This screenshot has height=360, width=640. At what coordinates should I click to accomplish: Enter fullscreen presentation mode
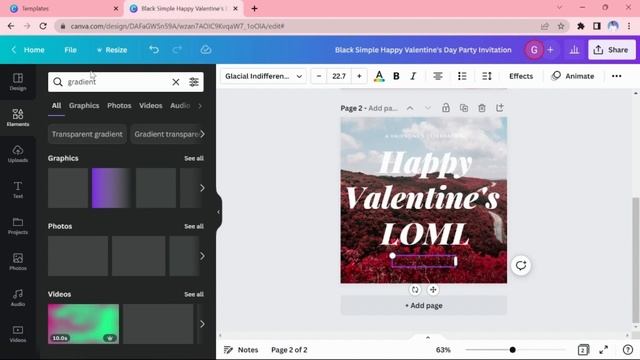[604, 350]
